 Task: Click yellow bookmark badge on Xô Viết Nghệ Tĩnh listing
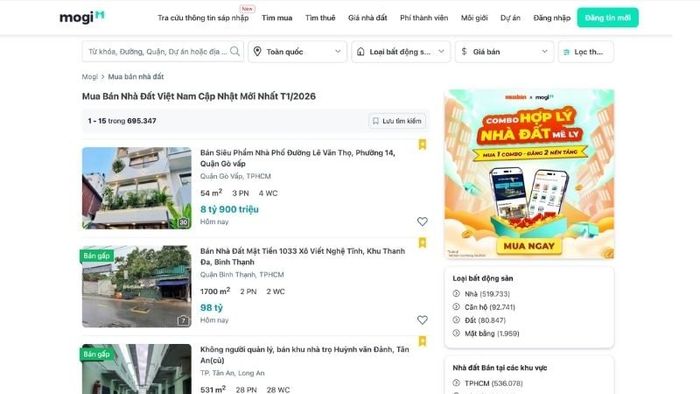(x=422, y=242)
